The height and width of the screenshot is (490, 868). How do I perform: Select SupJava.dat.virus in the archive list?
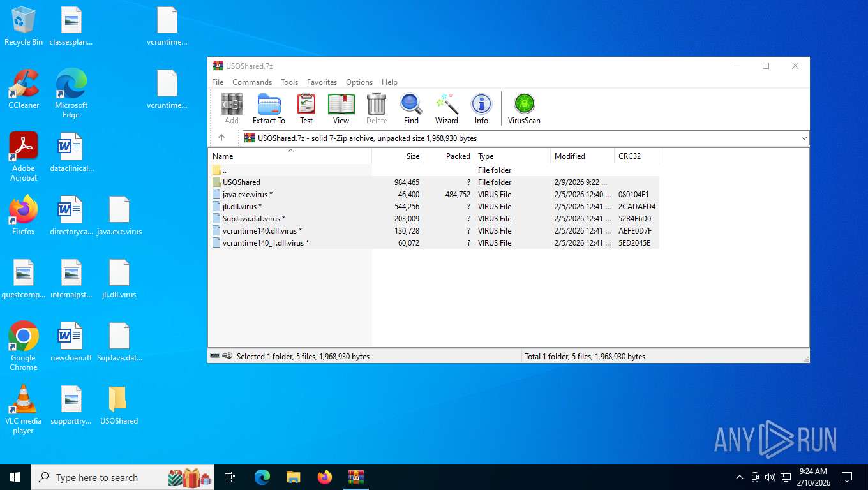tap(434, 219)
